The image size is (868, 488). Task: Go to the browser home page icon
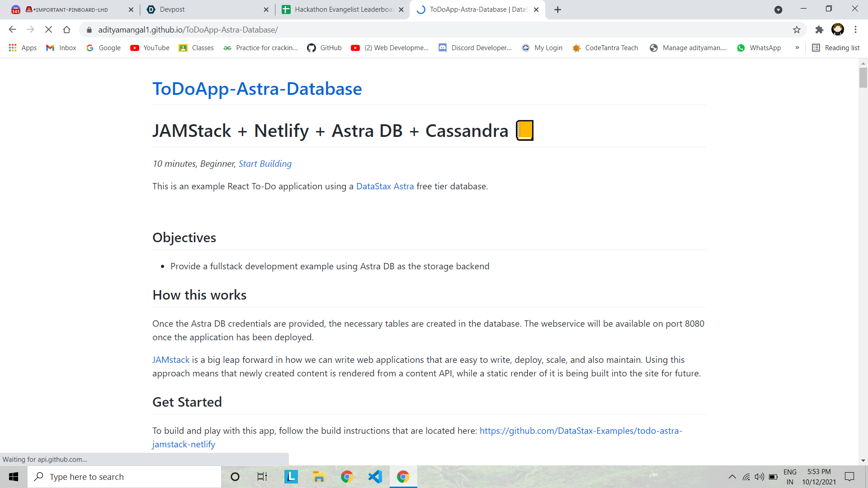(66, 30)
